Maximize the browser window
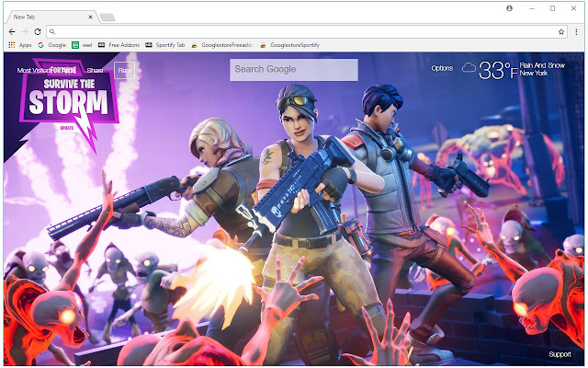Image resolution: width=588 pixels, height=368 pixels. [552, 8]
